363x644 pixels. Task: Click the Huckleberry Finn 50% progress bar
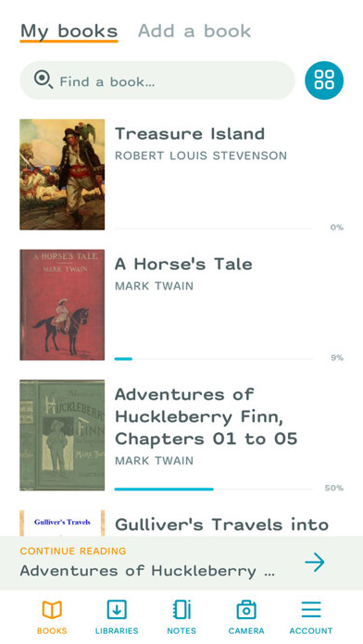(x=214, y=489)
